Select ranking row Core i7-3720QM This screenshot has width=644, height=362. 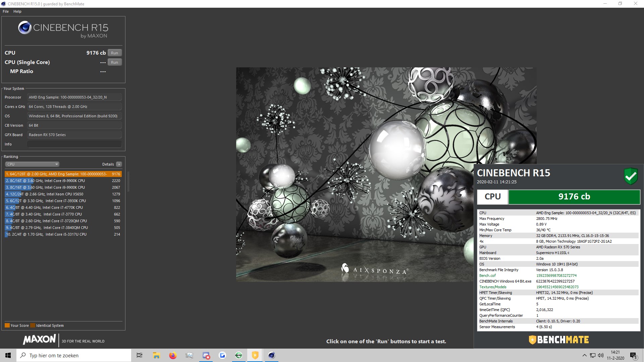pos(63,221)
